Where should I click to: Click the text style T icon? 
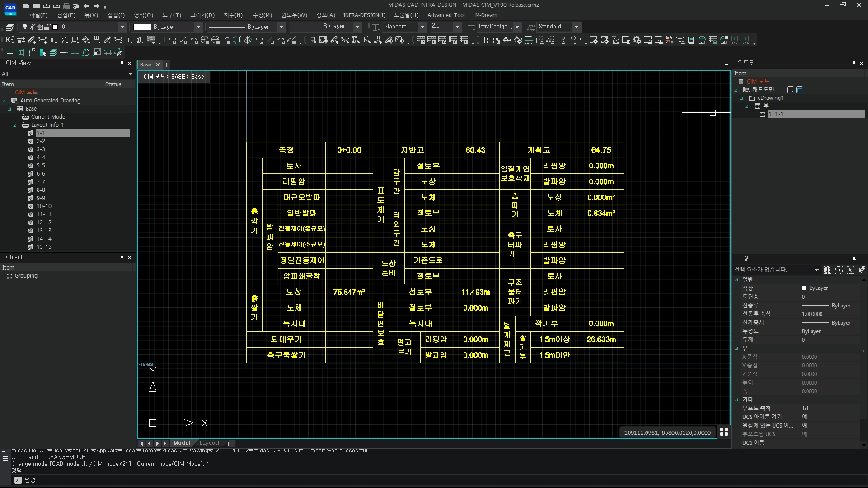click(375, 27)
